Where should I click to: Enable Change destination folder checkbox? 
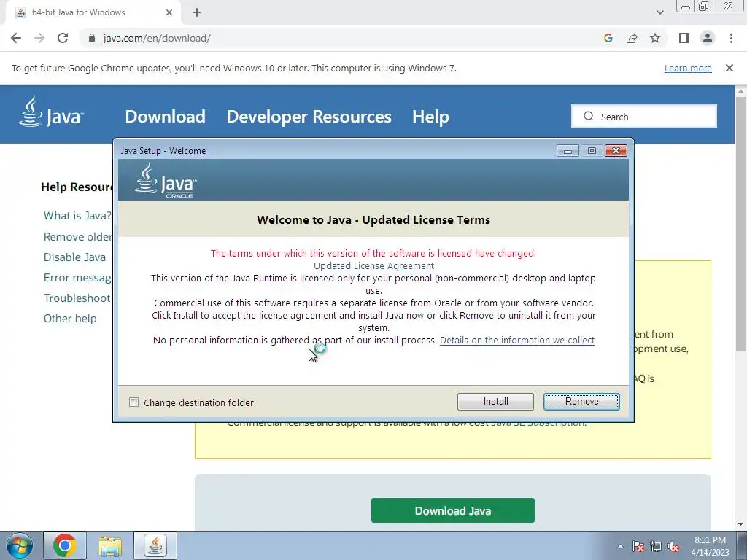[134, 402]
